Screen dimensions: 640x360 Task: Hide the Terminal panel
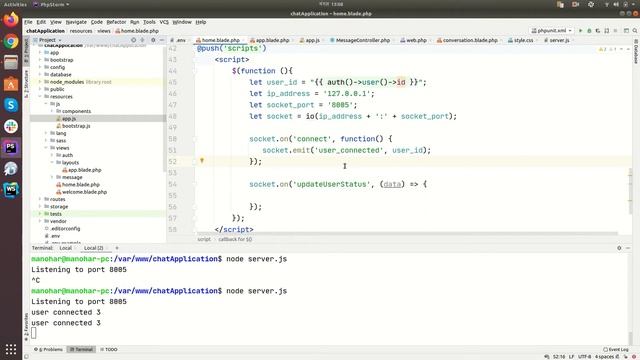click(628, 248)
